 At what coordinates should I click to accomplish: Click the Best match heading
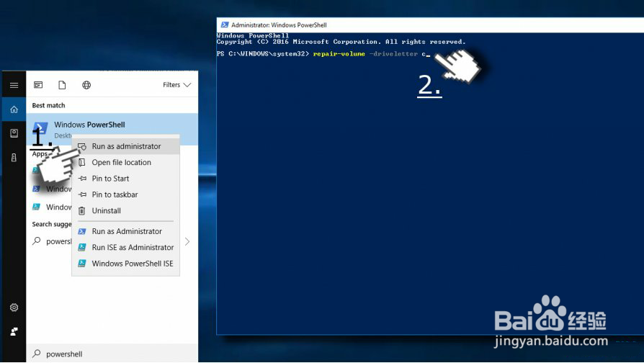48,106
